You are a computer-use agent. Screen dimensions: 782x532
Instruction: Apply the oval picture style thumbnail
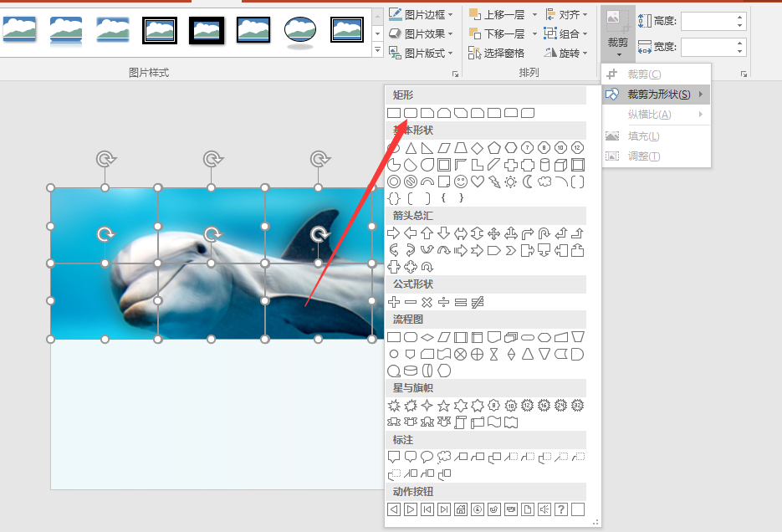click(x=300, y=32)
